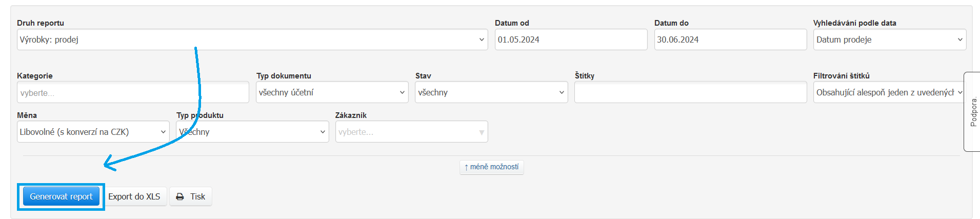Viewport: 980px width, 219px height.
Task: Click the Generovat report button
Action: click(x=61, y=196)
